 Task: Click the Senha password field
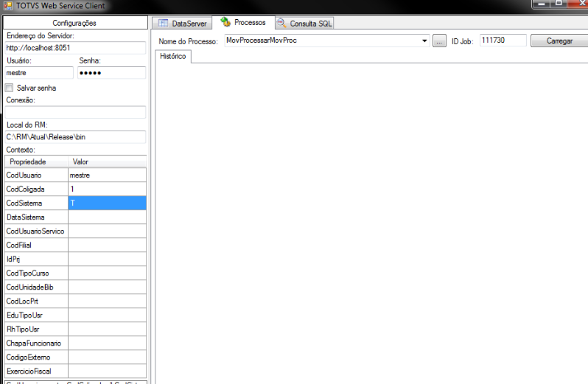click(x=111, y=73)
